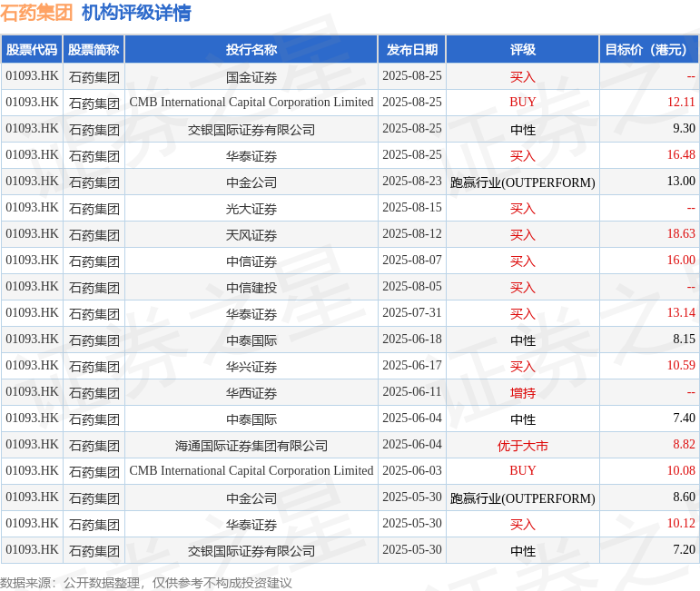The height and width of the screenshot is (591, 700).
Task: Click the 增持 rating
Action: click(523, 393)
